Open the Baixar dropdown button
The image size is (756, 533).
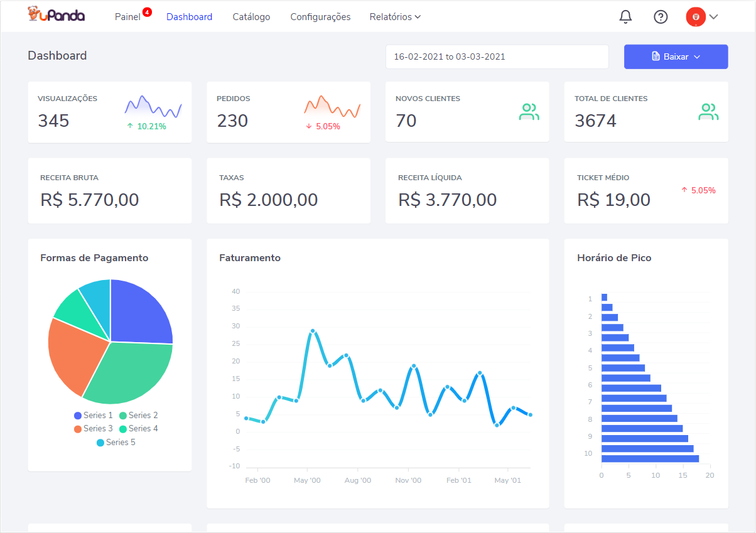coord(676,57)
